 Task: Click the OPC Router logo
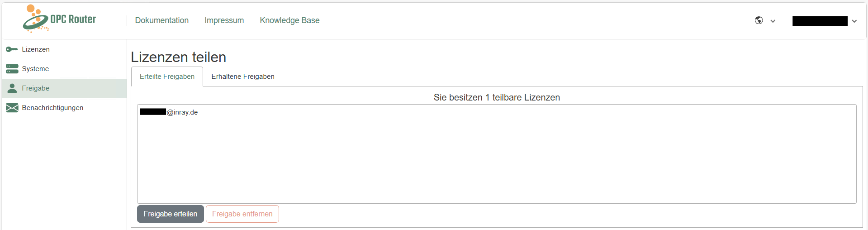(59, 19)
